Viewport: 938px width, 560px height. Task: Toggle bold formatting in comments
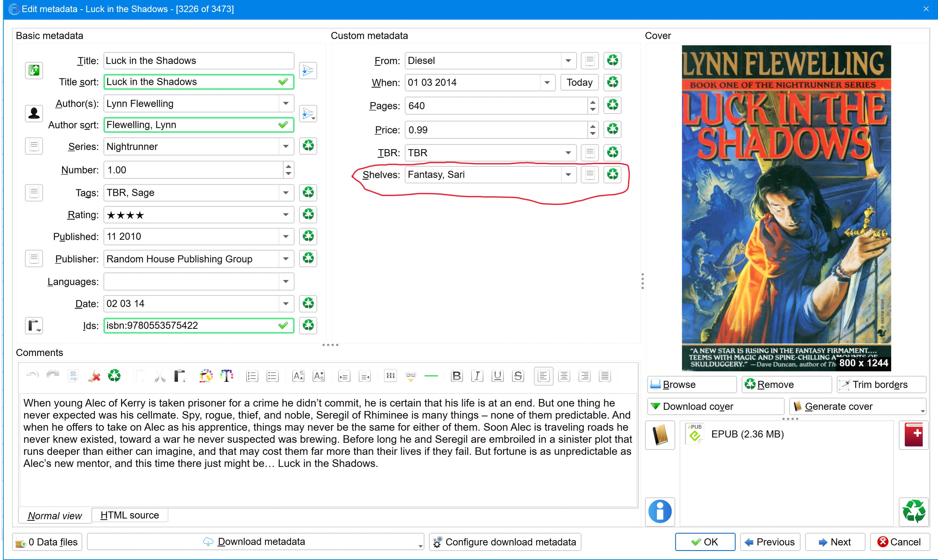(x=457, y=376)
